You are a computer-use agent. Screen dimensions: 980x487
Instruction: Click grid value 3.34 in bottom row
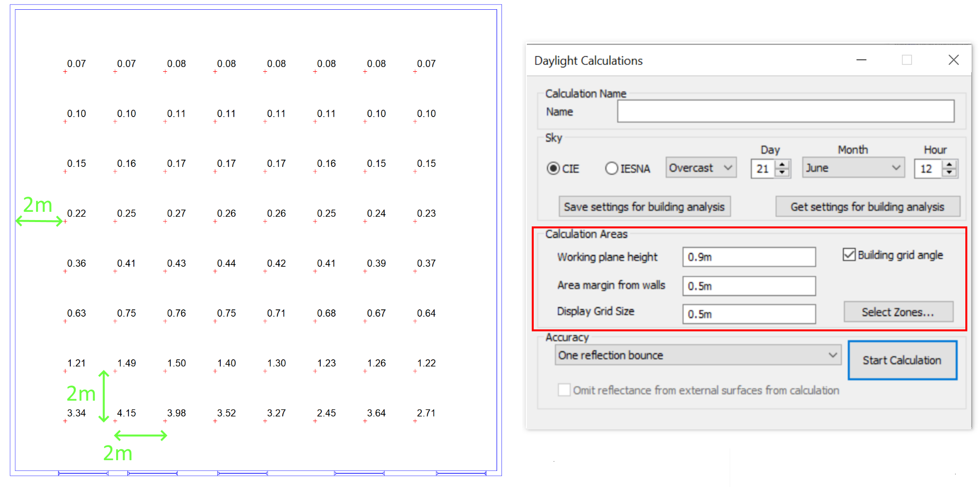pos(77,413)
